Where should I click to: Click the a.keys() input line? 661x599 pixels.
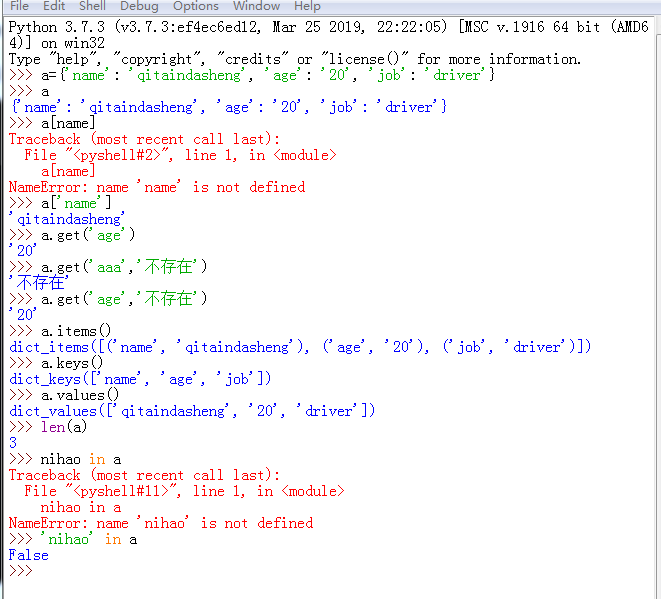click(72, 363)
